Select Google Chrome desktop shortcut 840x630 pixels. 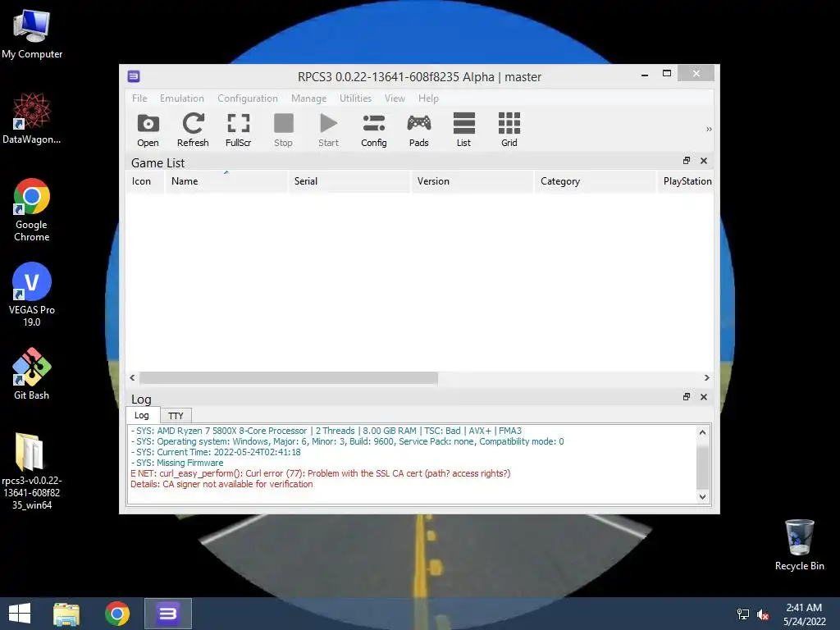[32, 210]
